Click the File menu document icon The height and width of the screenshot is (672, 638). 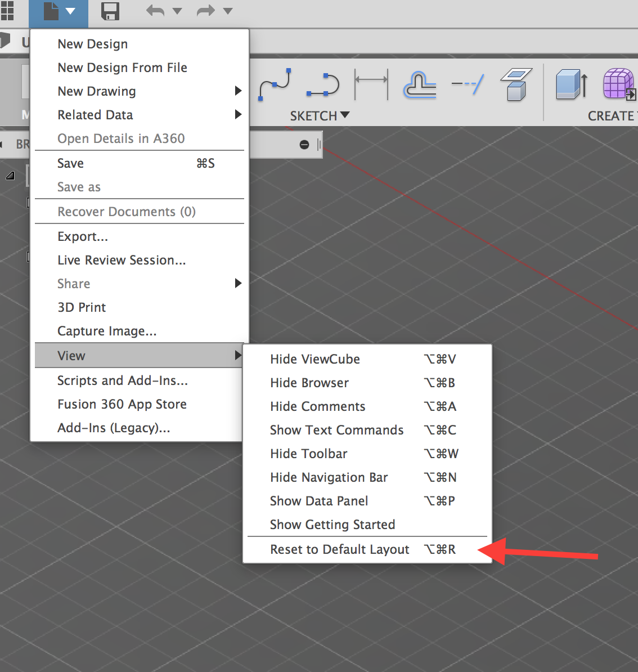[51, 11]
